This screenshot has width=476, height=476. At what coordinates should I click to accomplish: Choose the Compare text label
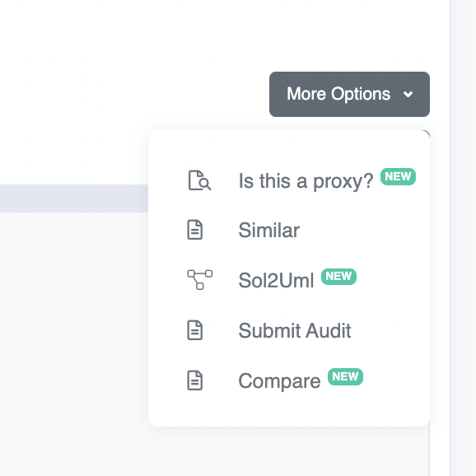[279, 381]
